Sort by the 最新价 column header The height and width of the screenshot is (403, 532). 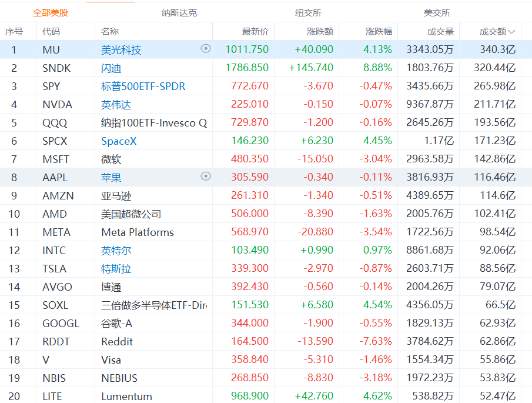tap(255, 32)
